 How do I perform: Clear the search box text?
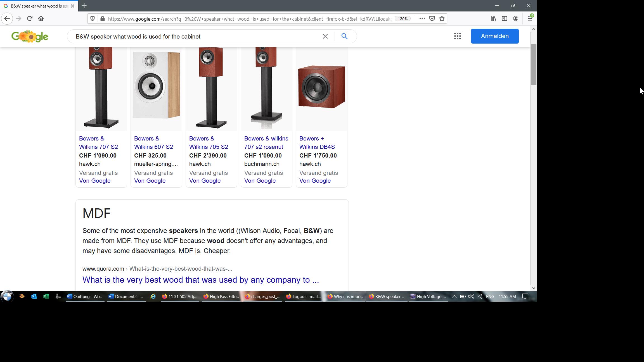[x=325, y=36]
